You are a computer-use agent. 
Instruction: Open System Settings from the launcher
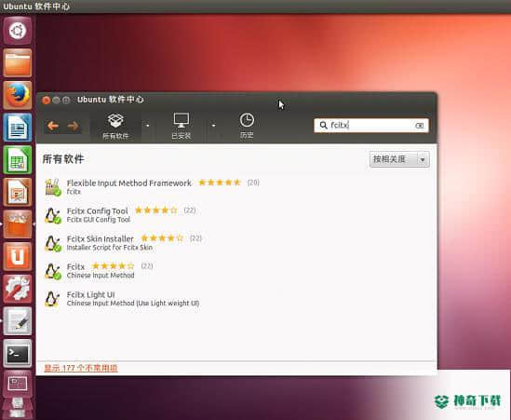click(x=18, y=289)
